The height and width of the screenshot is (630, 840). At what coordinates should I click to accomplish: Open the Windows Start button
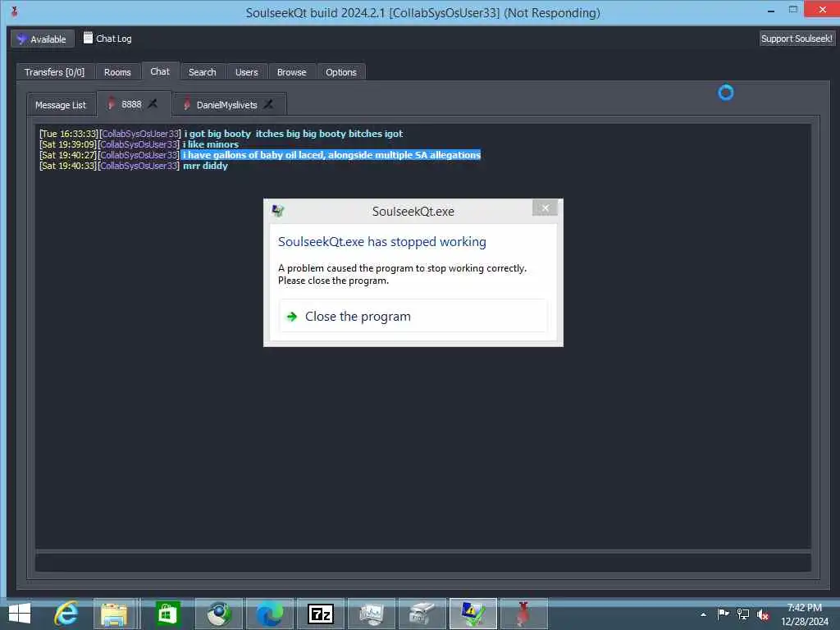click(21, 614)
